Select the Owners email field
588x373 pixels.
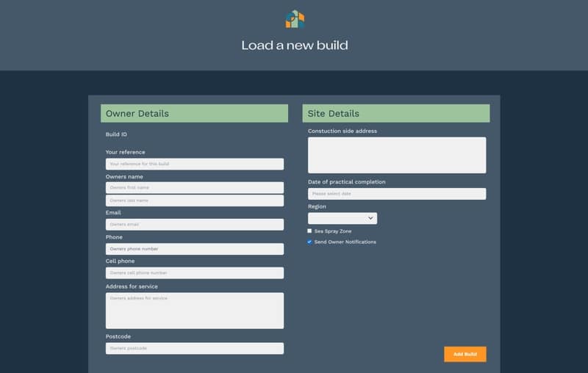tap(195, 225)
